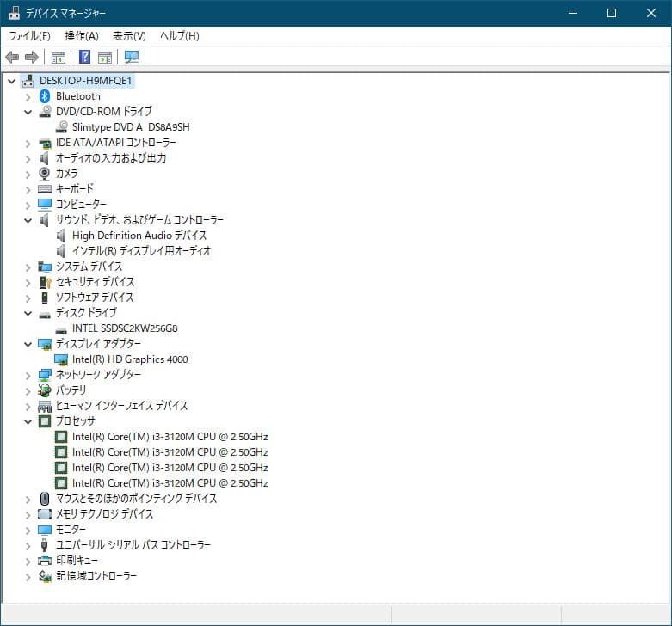Click the scan for hardware changes monitor icon
Image resolution: width=672 pixels, height=626 pixels.
click(131, 57)
